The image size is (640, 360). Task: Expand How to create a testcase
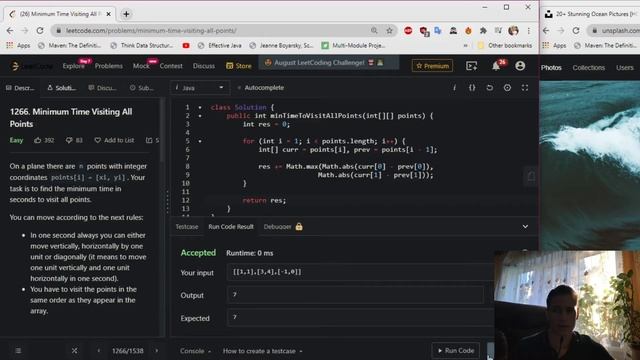(262, 351)
